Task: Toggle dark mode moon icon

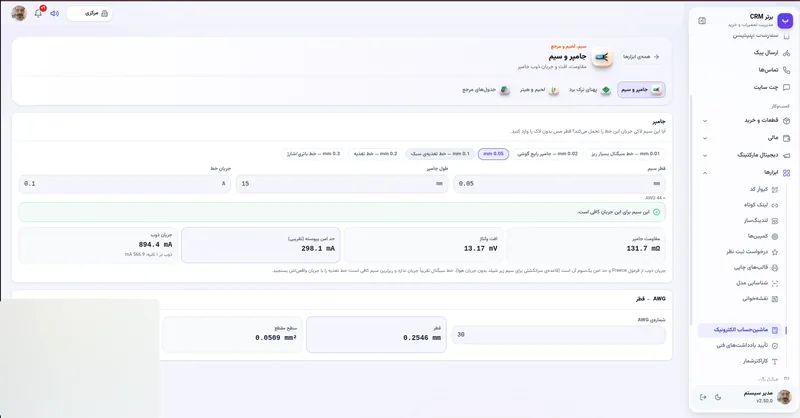Action: (x=718, y=397)
